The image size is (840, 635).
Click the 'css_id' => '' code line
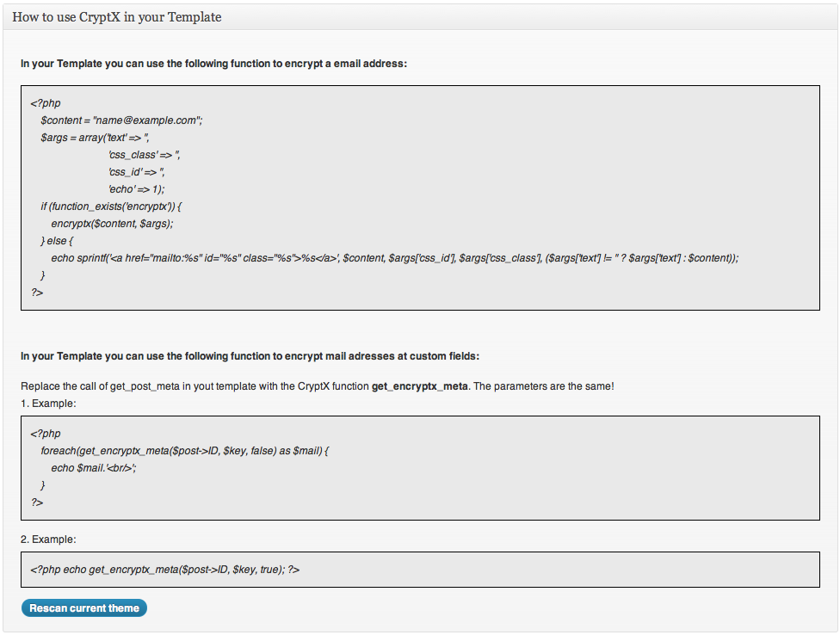(136, 172)
